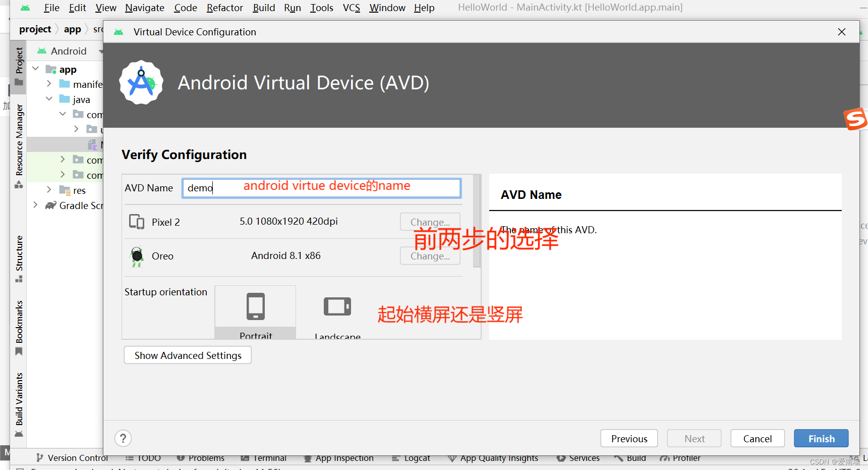Open the Profiler tool window
The height and width of the screenshot is (470, 868).
pyautogui.click(x=680, y=458)
